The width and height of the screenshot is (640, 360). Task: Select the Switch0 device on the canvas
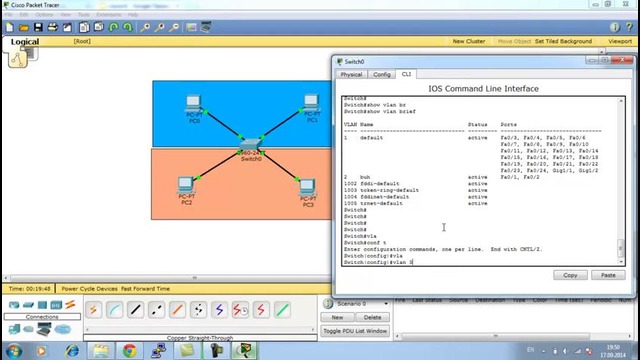250,145
